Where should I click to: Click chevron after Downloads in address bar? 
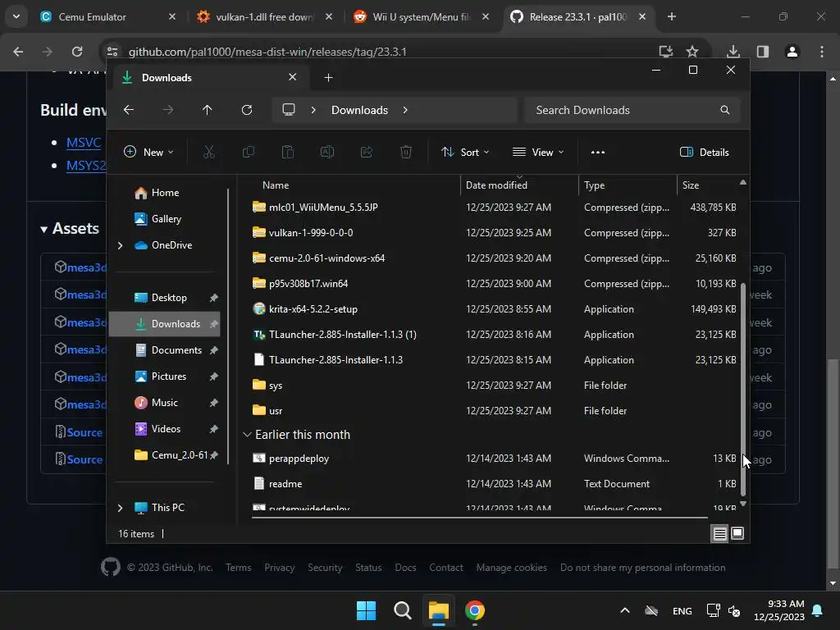pos(405,110)
